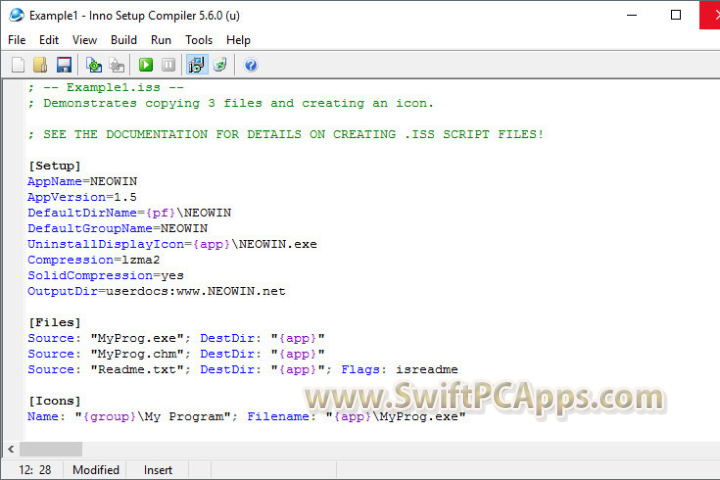Click the UninstallDisplayIcon line
The width and height of the screenshot is (720, 480).
tap(172, 244)
